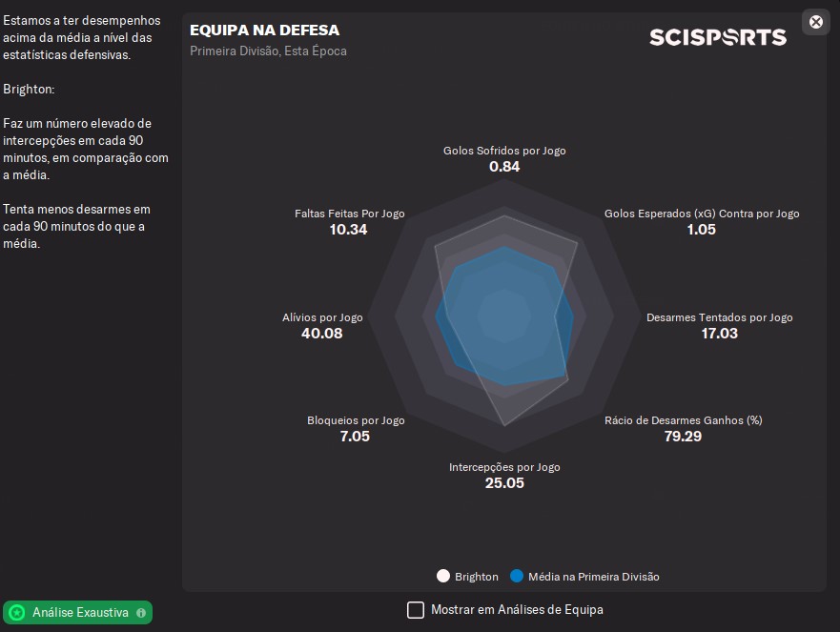This screenshot has width=840, height=632.
Task: Close the Equipa na Defesa panel
Action: [x=815, y=22]
